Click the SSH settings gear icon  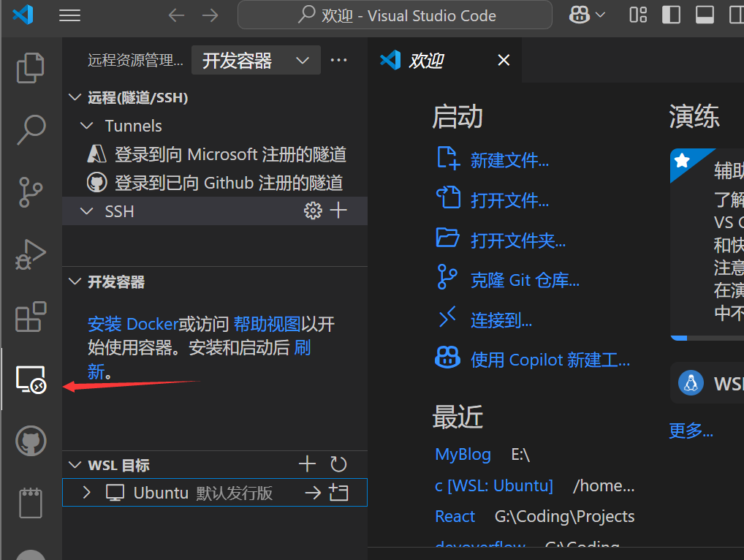coord(313,211)
